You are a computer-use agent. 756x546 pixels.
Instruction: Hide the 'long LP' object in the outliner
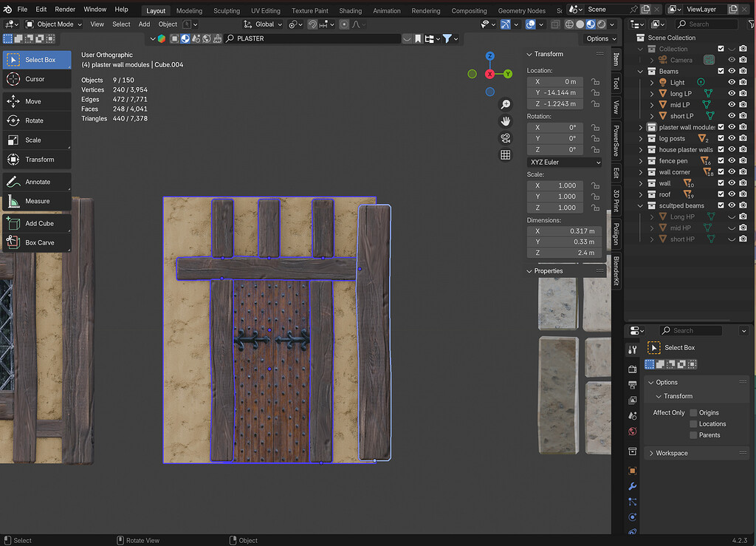click(732, 93)
